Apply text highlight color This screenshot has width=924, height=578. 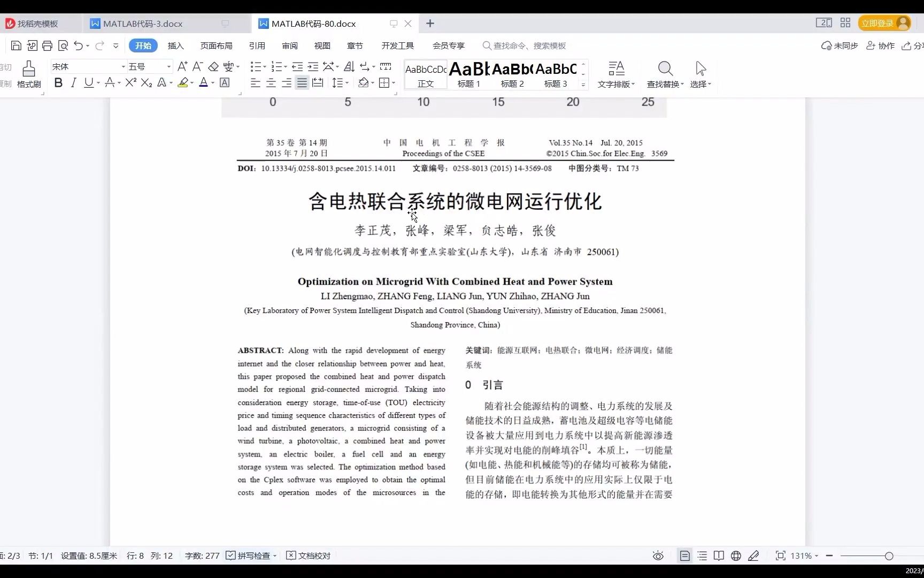(x=183, y=82)
